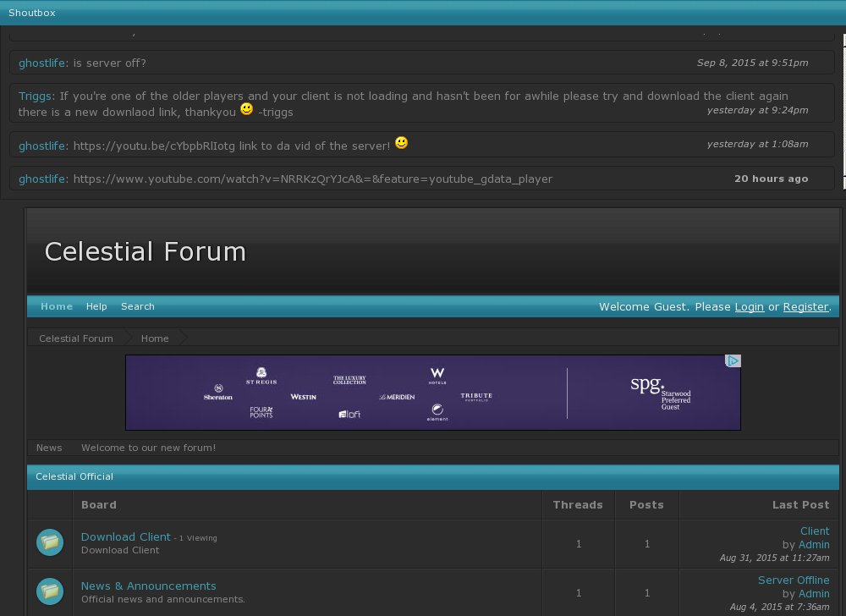
Task: Click the Home breadcrumb item
Action: coord(155,338)
